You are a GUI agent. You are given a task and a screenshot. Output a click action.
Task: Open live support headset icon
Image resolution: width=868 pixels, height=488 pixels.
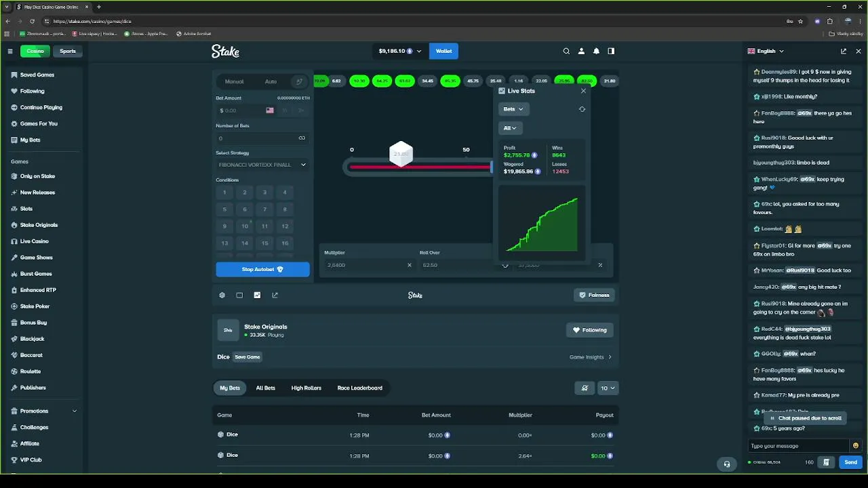727,464
